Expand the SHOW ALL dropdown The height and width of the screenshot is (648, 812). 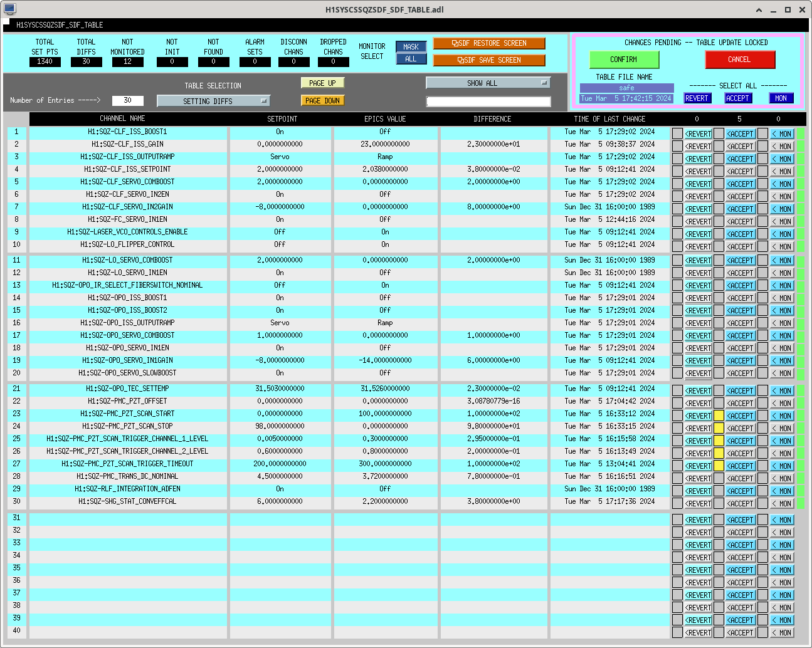tap(488, 83)
